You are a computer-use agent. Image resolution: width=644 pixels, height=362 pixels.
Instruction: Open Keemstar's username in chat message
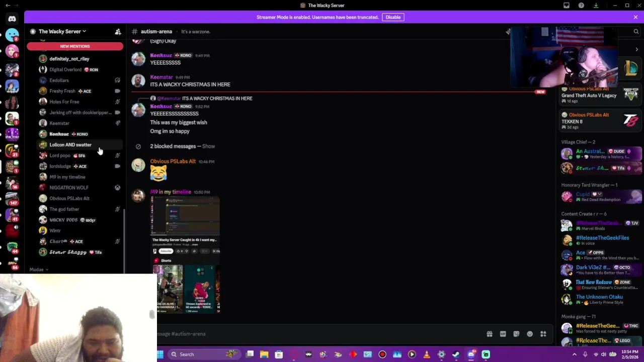(161, 77)
